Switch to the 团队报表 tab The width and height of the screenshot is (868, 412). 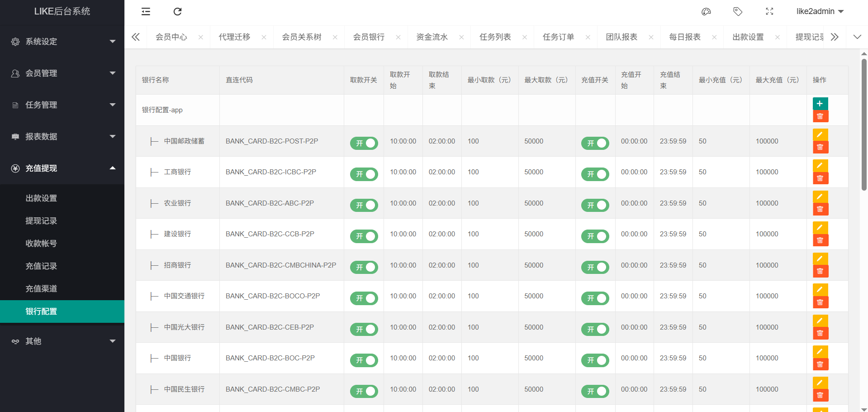[x=621, y=37]
